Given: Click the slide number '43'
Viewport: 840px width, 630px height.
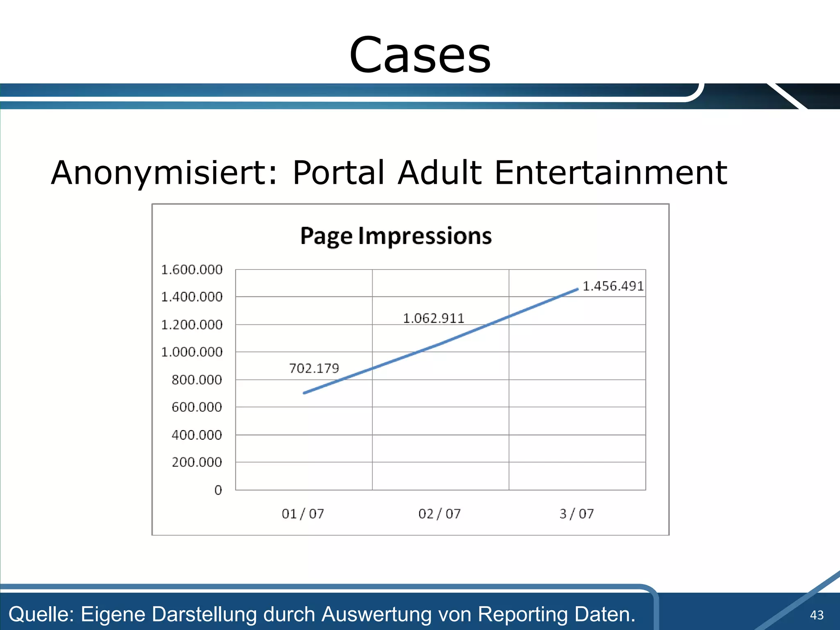Looking at the screenshot, I should coord(817,615).
